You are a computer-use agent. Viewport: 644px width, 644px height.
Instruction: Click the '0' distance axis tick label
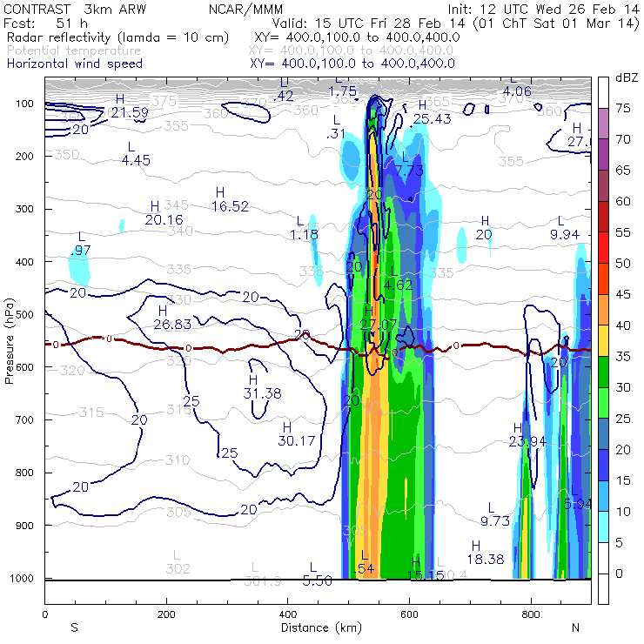44,614
